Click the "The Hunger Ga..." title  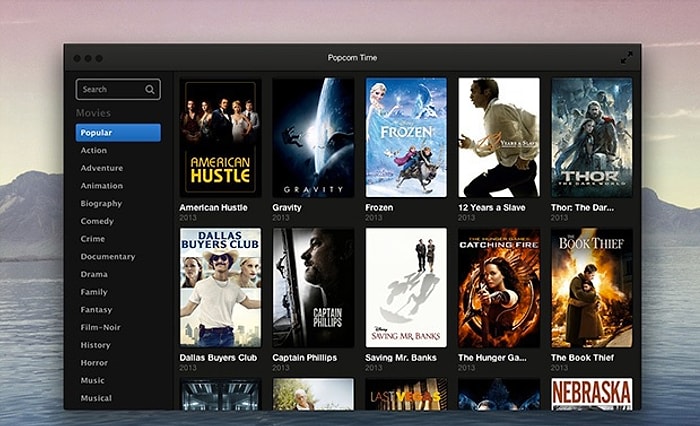492,358
